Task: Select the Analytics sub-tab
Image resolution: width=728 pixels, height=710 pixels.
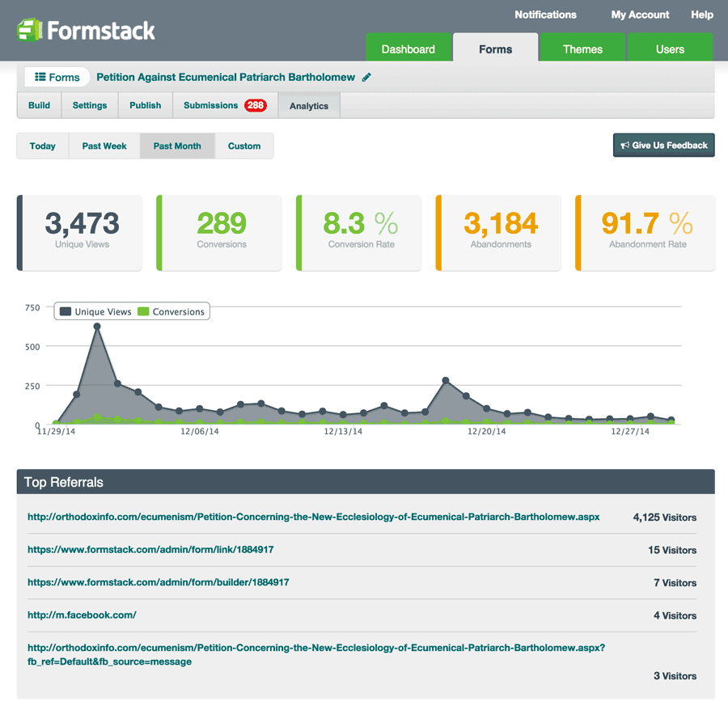Action: click(309, 105)
